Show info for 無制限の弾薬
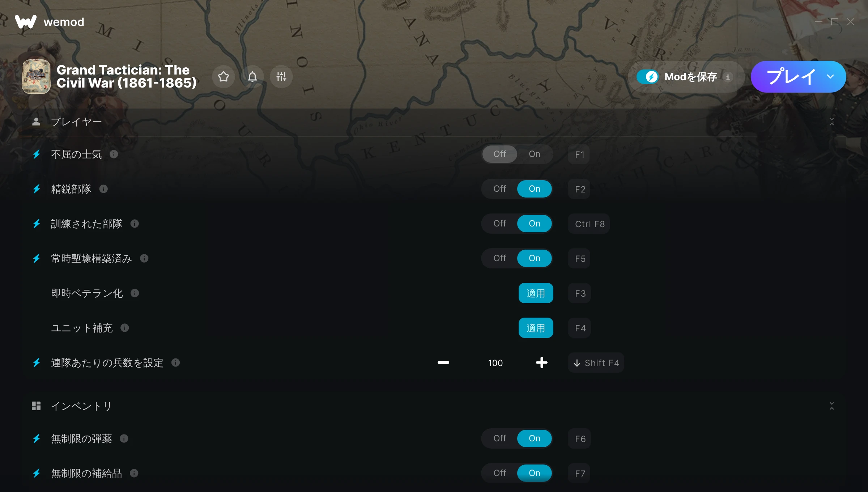The height and width of the screenshot is (492, 868). (124, 438)
